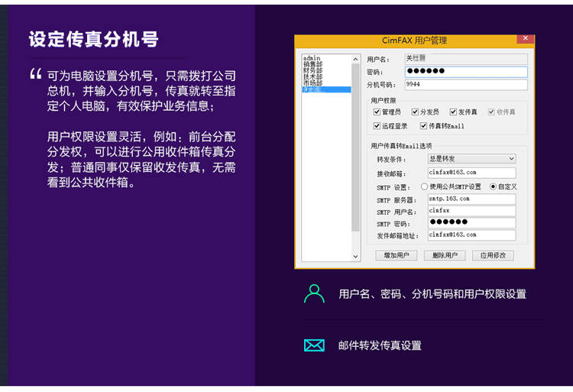Click the user list scroll up arrow

coord(355,59)
